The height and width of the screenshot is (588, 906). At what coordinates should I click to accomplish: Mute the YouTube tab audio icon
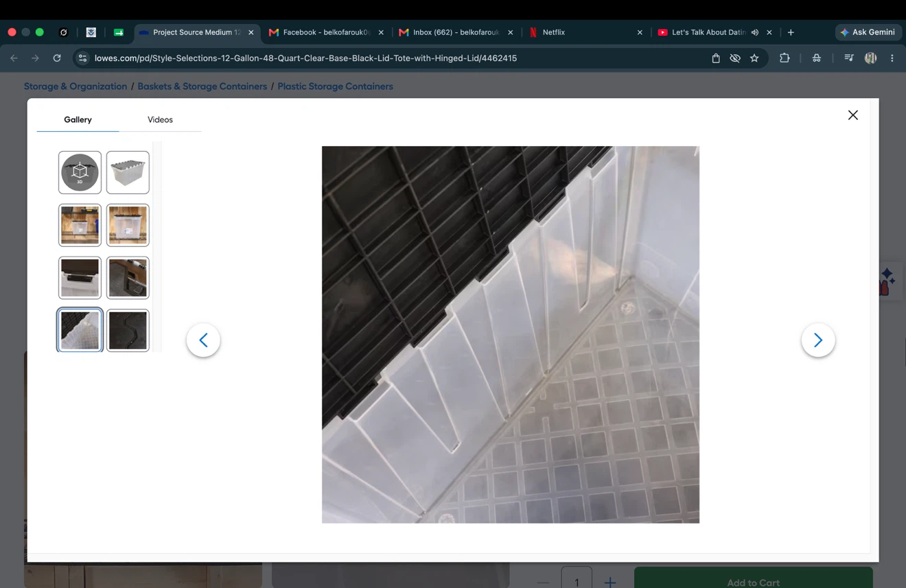tap(755, 32)
